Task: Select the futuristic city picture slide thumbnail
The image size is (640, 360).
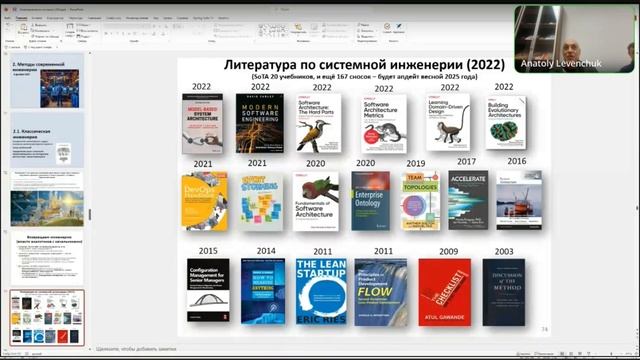Action: click(x=47, y=199)
